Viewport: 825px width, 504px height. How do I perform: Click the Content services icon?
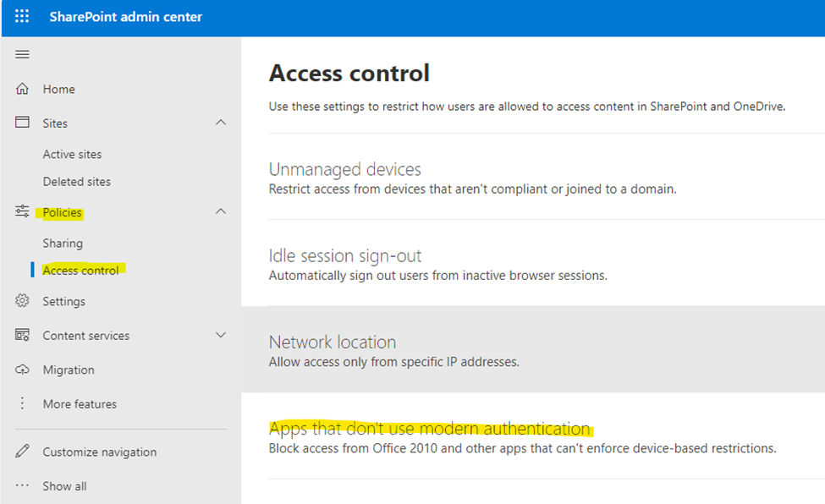(23, 336)
